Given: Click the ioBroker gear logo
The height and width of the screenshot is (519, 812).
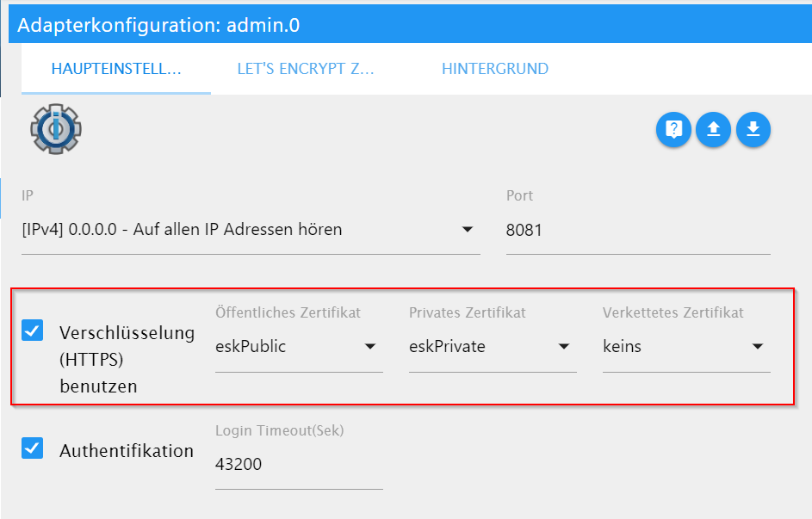Looking at the screenshot, I should pyautogui.click(x=56, y=129).
